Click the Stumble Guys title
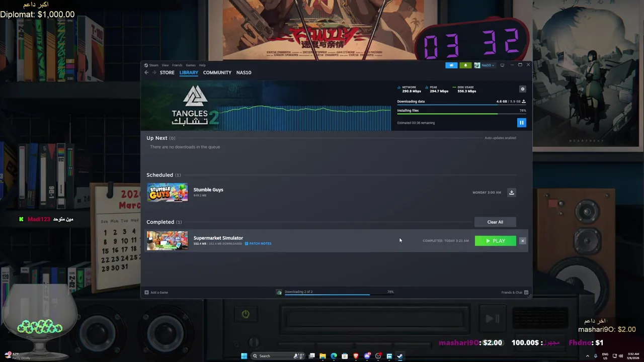644x362 pixels. (208, 190)
